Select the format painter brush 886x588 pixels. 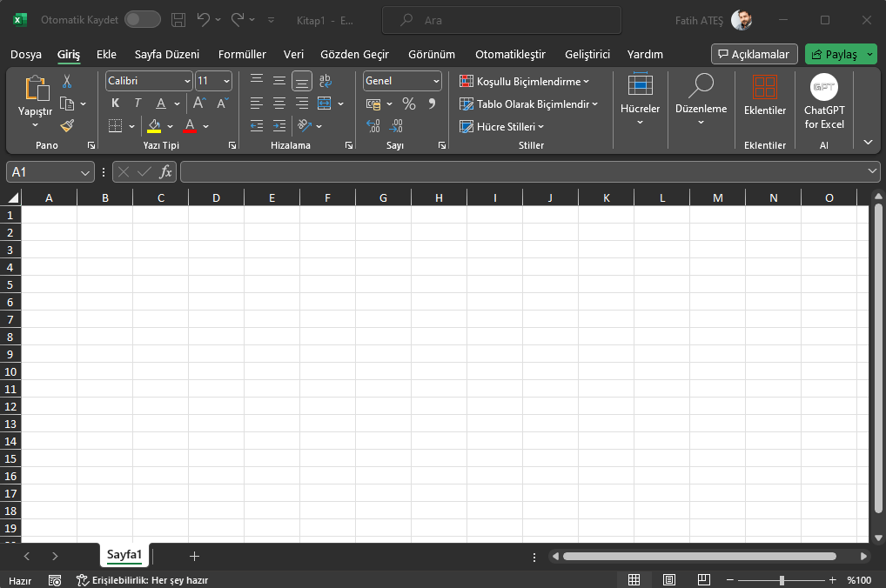pyautogui.click(x=67, y=125)
